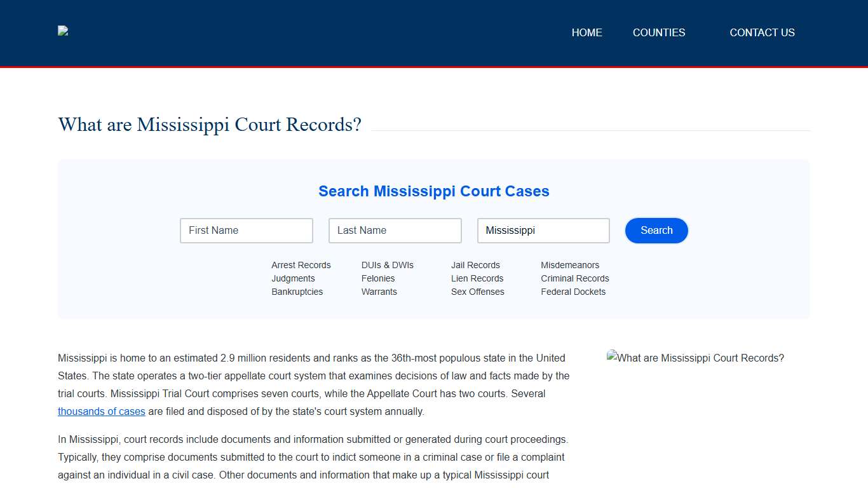The image size is (868, 488).
Task: Click the Last Name text box
Action: [x=395, y=230]
